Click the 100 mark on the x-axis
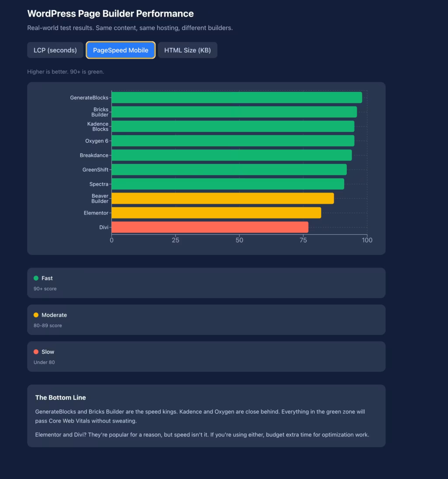Screen dimensions: 448x479 (367, 240)
